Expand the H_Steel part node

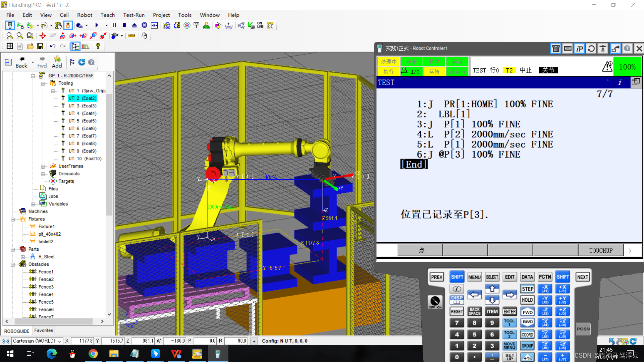(x=23, y=257)
